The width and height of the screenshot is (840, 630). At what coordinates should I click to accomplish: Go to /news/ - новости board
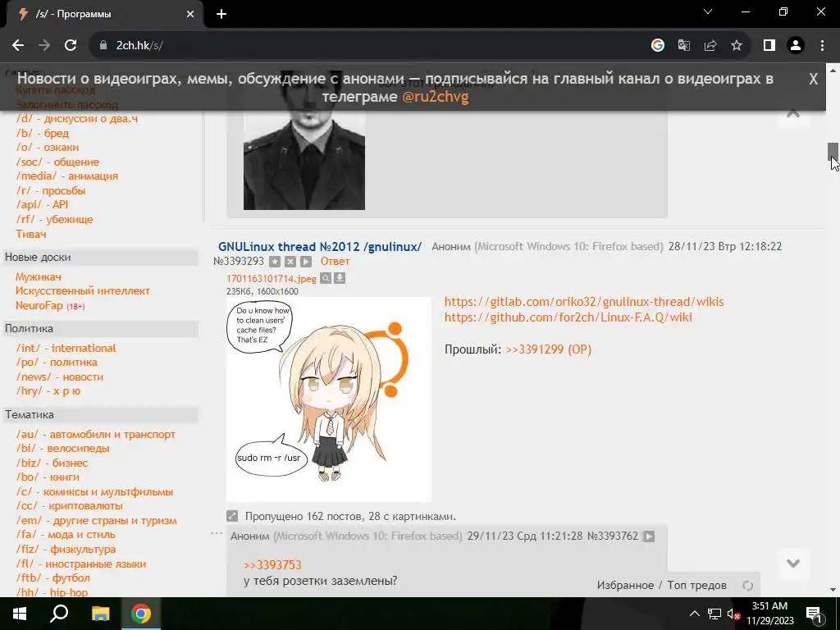(x=59, y=377)
